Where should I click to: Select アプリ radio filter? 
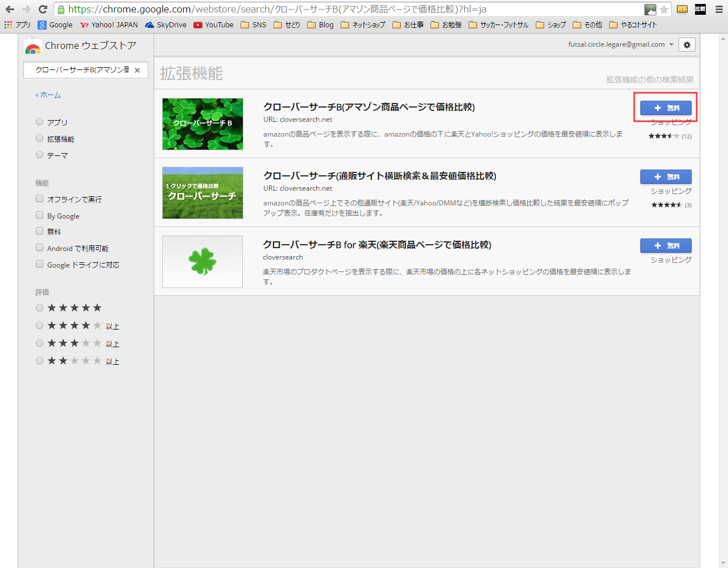[39, 122]
